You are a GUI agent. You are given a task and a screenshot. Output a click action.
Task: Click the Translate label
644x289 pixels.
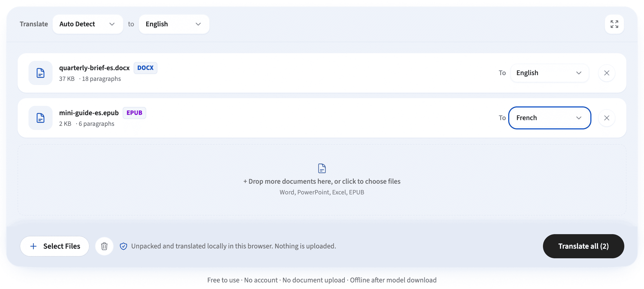pos(34,24)
